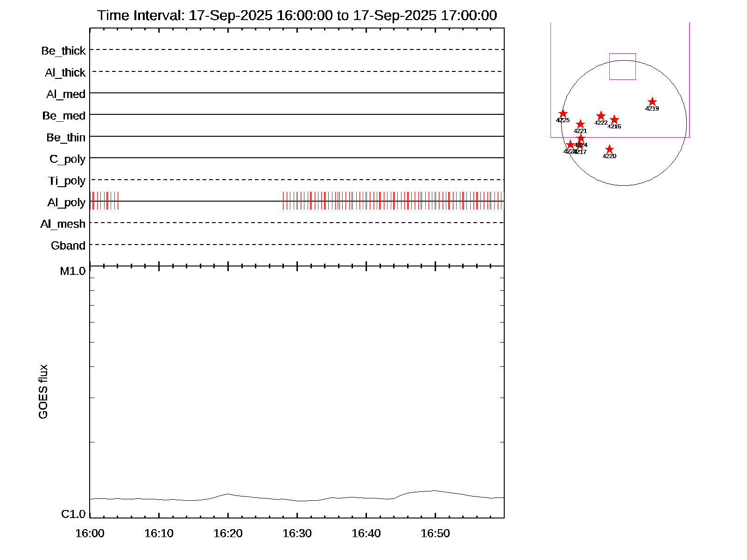747x560 pixels.
Task: Click the small magenta field-of-view square
Action: point(622,66)
